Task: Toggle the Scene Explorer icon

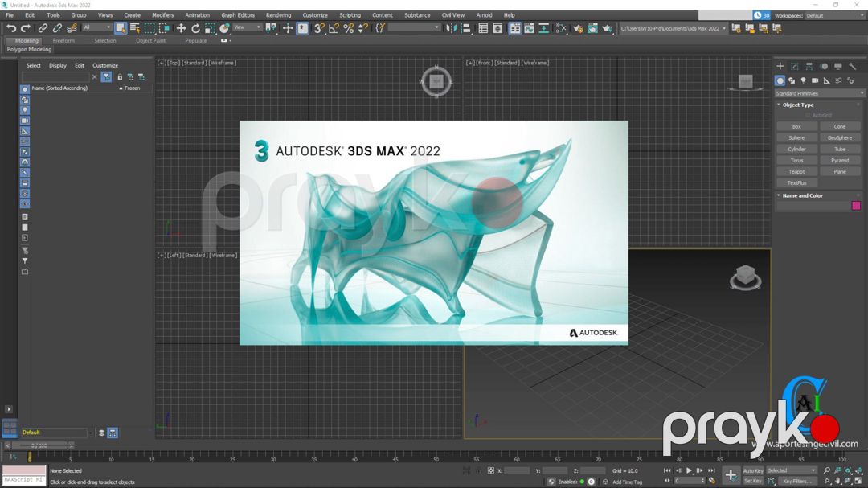Action: [483, 28]
